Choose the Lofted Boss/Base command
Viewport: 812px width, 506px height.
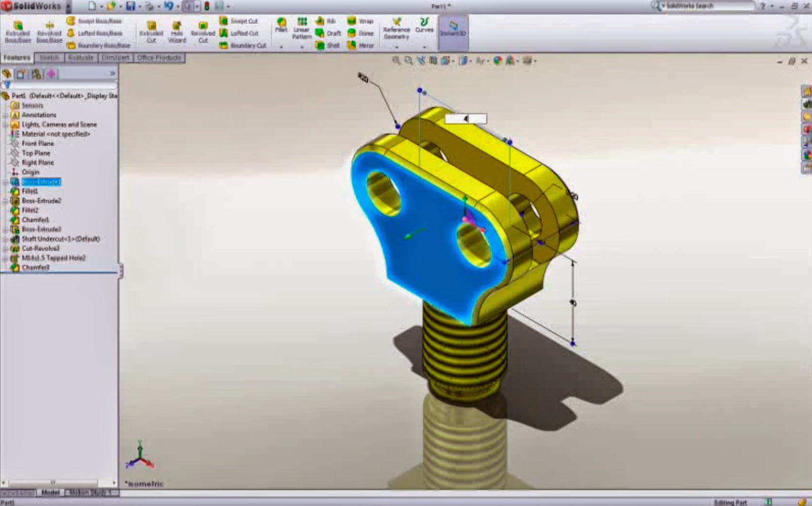[x=95, y=33]
